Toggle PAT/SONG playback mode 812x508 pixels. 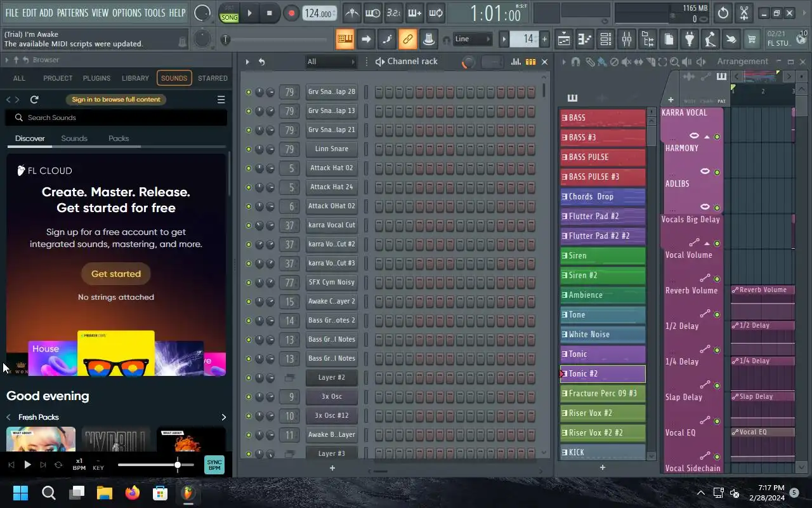tap(229, 13)
